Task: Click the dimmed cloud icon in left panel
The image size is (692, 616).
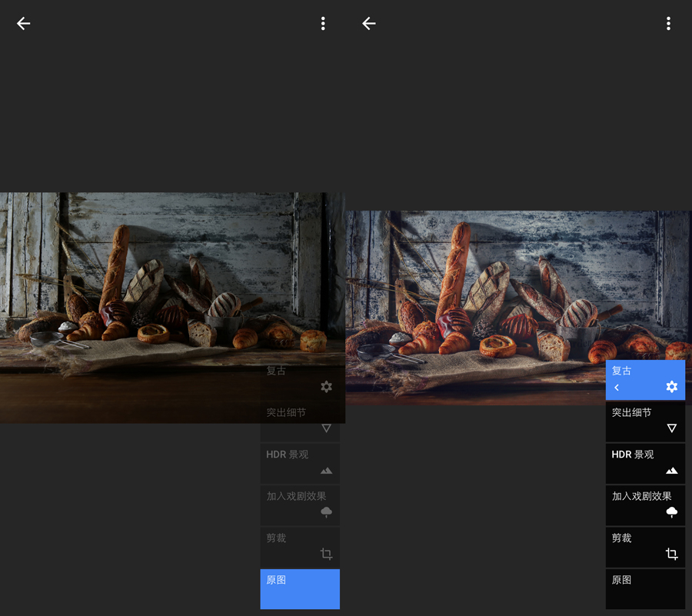Action: [326, 512]
